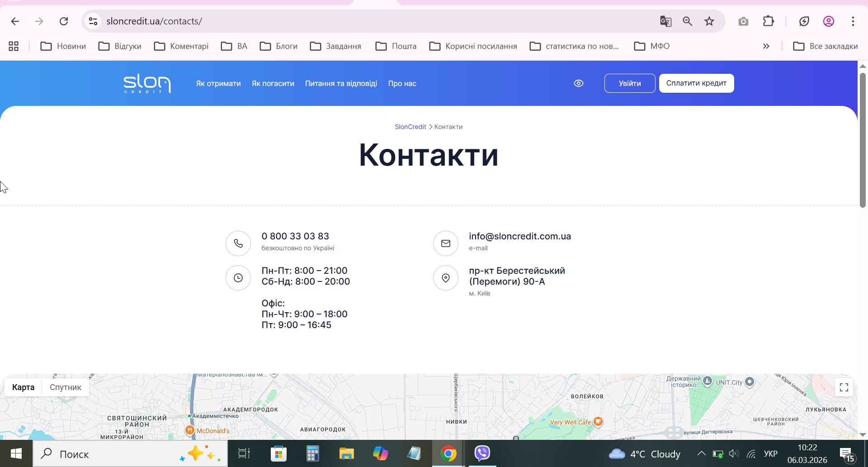Open the volume speaker tray icon
Image resolution: width=868 pixels, height=467 pixels.
733,453
